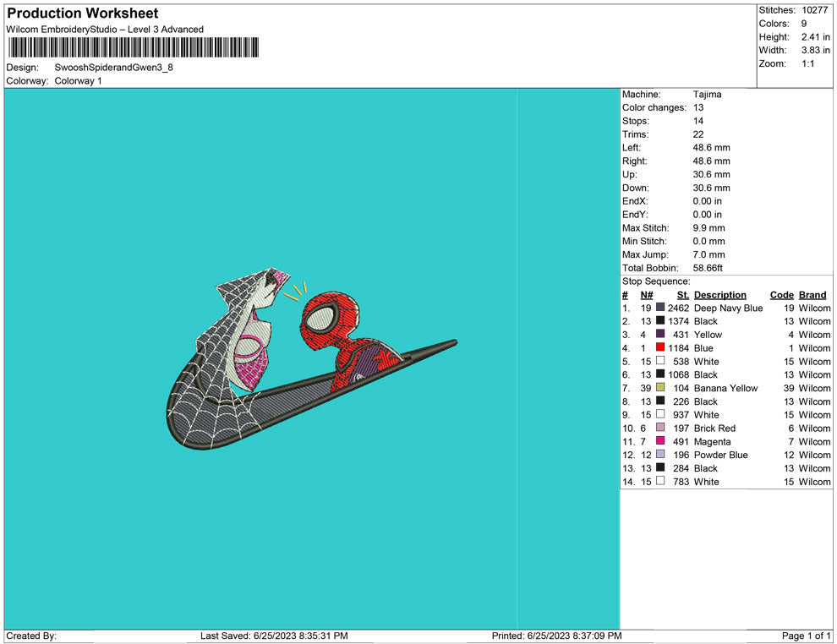The width and height of the screenshot is (837, 644).
Task: Click the N# column header
Action: click(646, 295)
